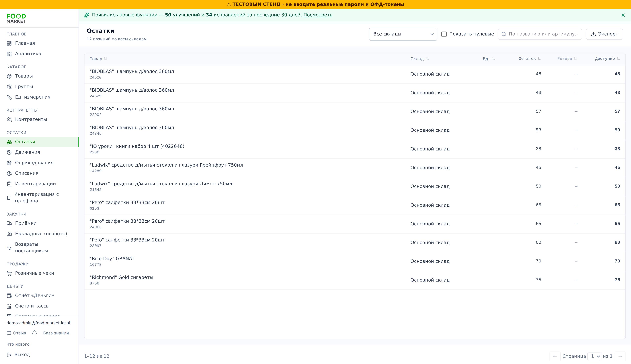This screenshot has width=631, height=364.
Task: Focus the search by name or article field
Action: [540, 34]
